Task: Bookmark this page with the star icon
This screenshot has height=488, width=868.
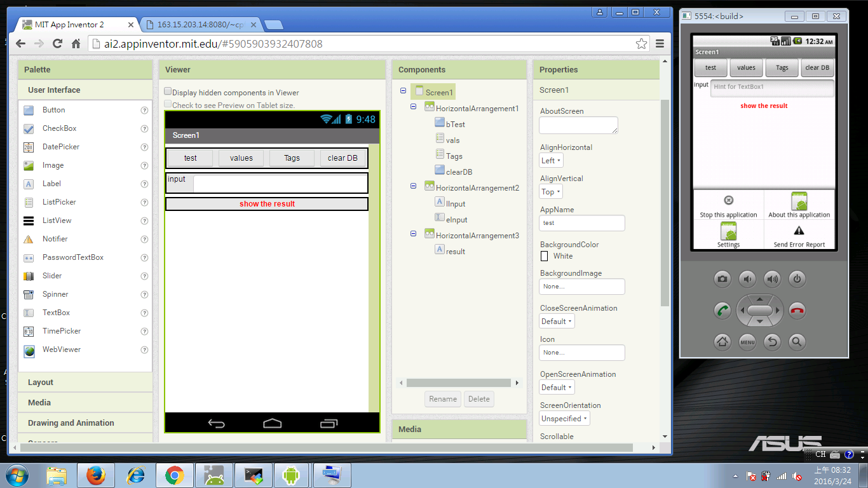Action: click(641, 44)
